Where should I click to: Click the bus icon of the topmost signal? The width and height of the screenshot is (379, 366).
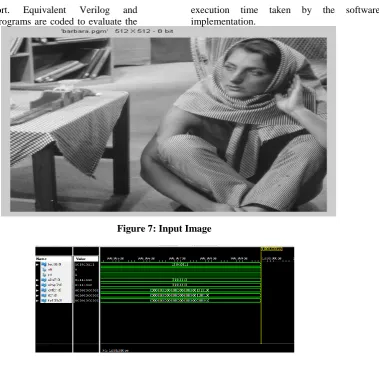point(44,264)
